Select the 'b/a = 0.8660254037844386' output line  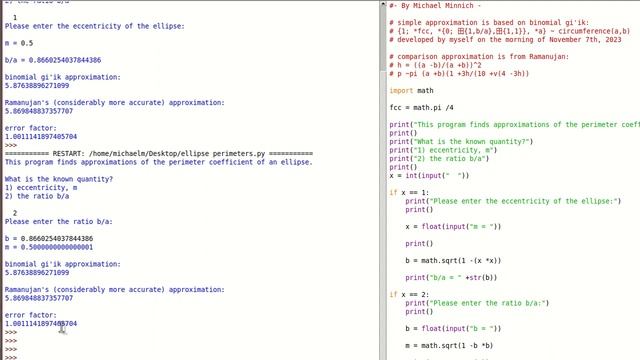(x=53, y=60)
